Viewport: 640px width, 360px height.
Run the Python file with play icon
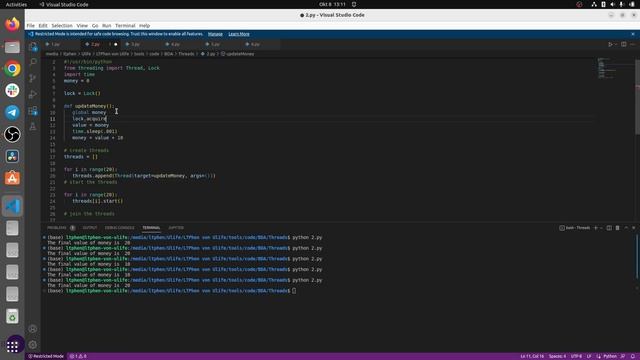(610, 44)
